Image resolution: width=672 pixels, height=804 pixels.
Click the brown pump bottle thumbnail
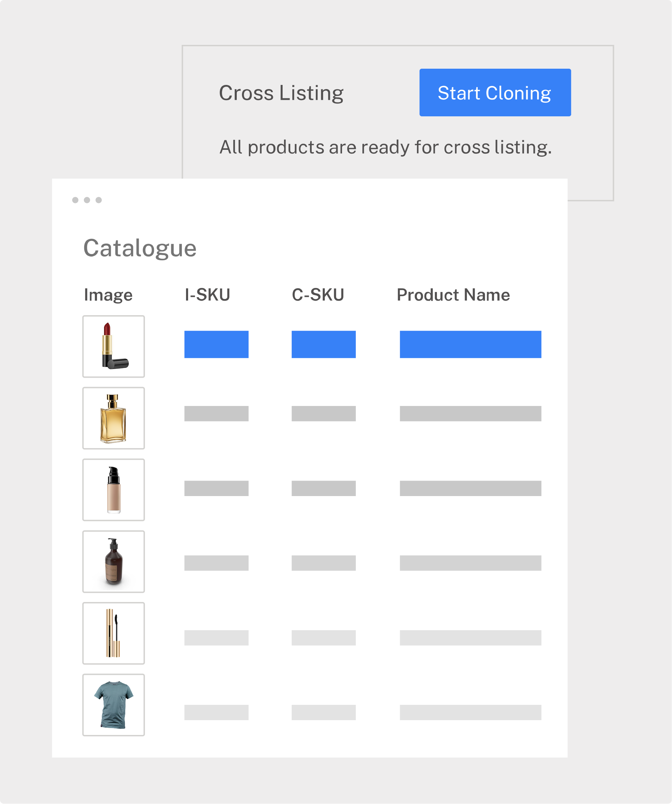pyautogui.click(x=114, y=561)
